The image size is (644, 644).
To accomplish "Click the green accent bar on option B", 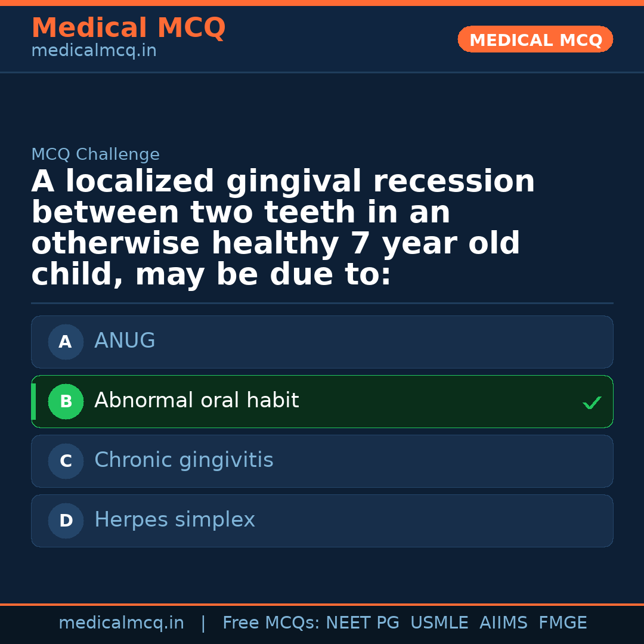I will (x=33, y=402).
